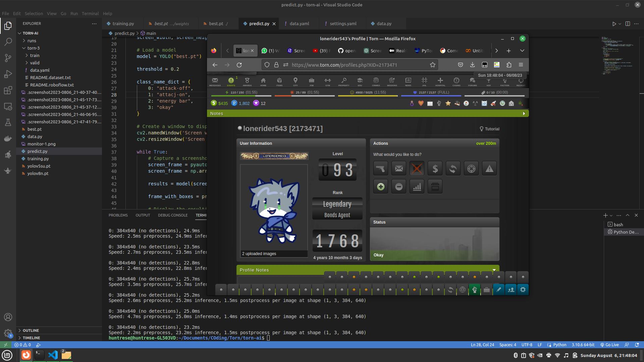Expand the train folder
This screenshot has width=644, height=362.
(x=35, y=55)
